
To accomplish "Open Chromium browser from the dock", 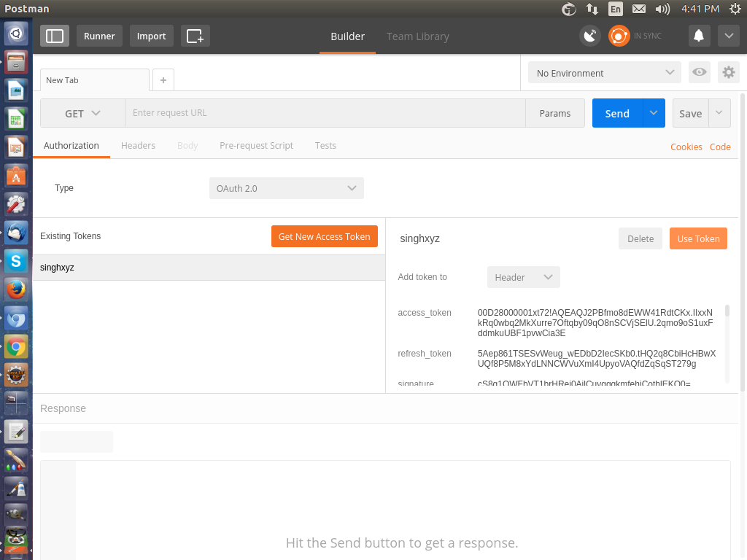I will coord(16,318).
